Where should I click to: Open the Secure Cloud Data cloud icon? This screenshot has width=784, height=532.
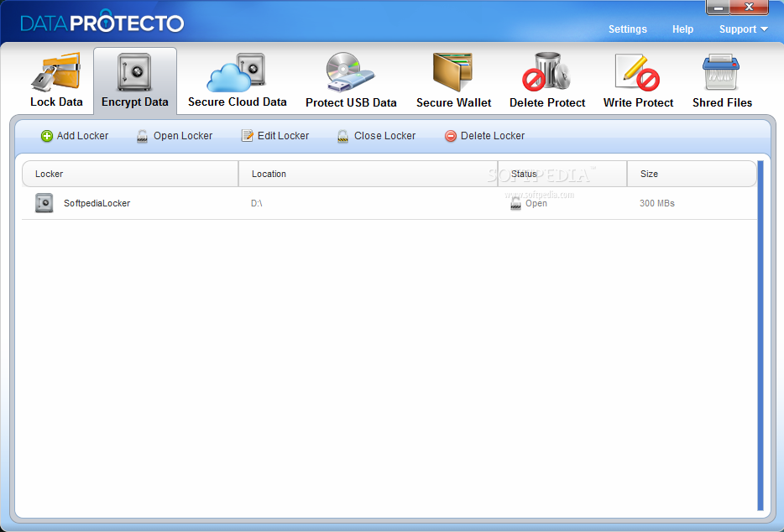point(236,72)
